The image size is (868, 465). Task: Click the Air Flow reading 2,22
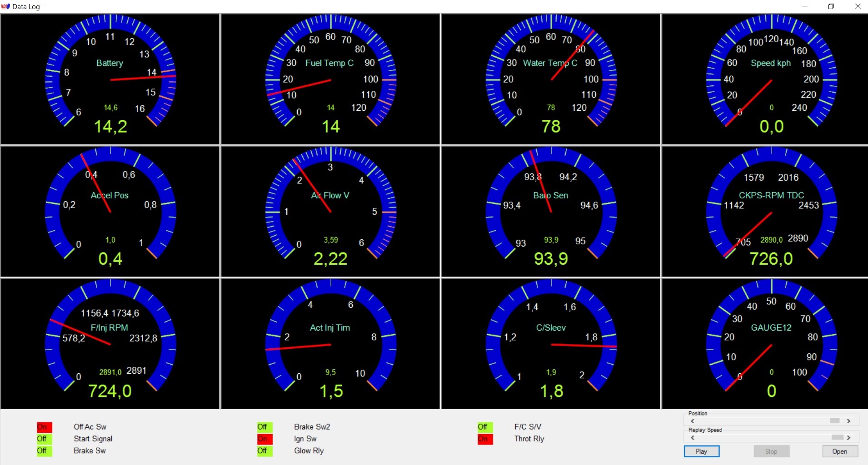point(330,259)
